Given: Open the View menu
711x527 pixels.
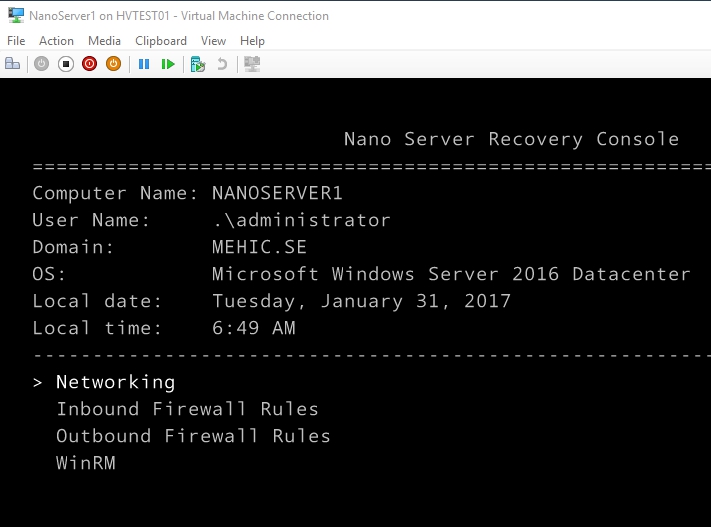Looking at the screenshot, I should pyautogui.click(x=213, y=41).
